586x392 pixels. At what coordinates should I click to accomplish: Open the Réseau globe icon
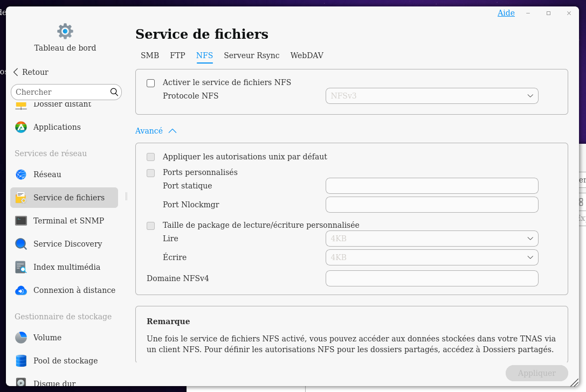pos(21,174)
